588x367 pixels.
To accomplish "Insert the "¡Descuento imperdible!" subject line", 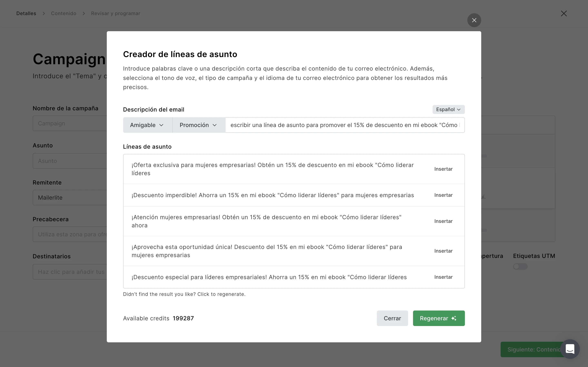I will coord(443,195).
